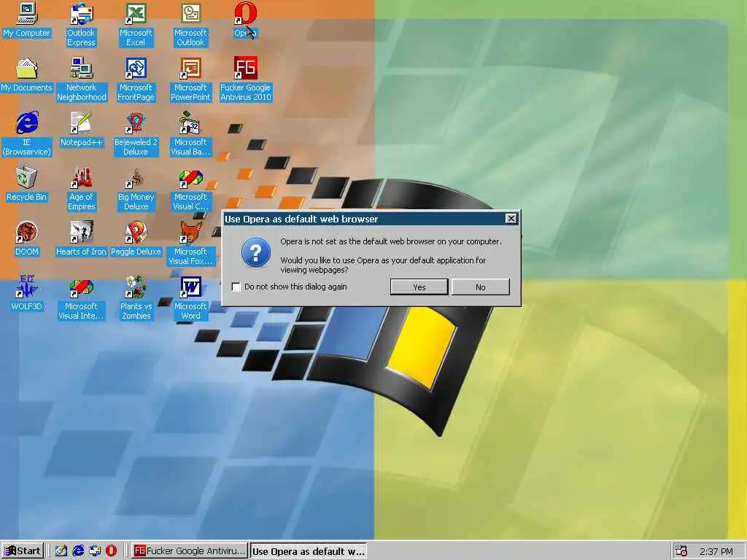Select the Hearts of Iron shortcut
Viewport: 747px width, 560px height.
tap(82, 239)
